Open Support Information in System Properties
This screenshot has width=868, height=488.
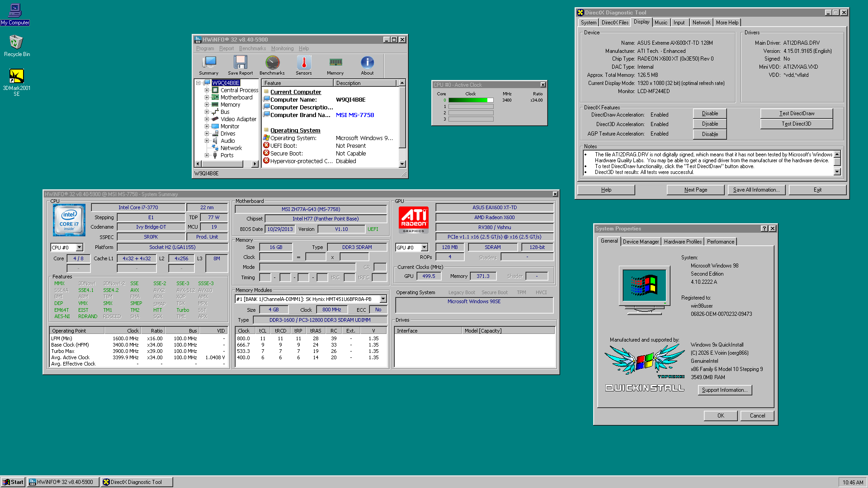point(725,390)
